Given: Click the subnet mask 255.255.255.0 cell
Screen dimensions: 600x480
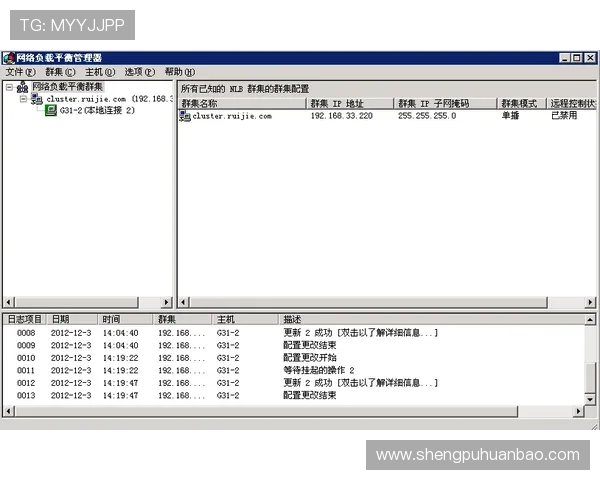Looking at the screenshot, I should coord(427,116).
